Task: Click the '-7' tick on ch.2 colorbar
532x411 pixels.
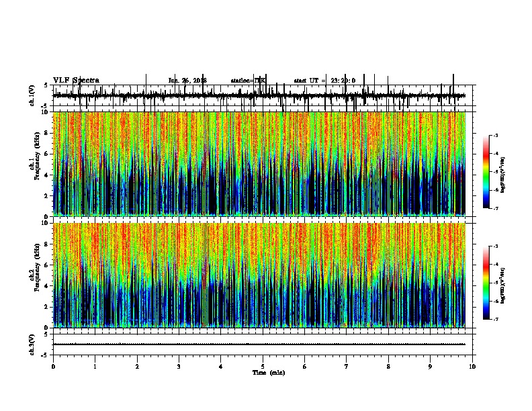Action: [x=495, y=319]
